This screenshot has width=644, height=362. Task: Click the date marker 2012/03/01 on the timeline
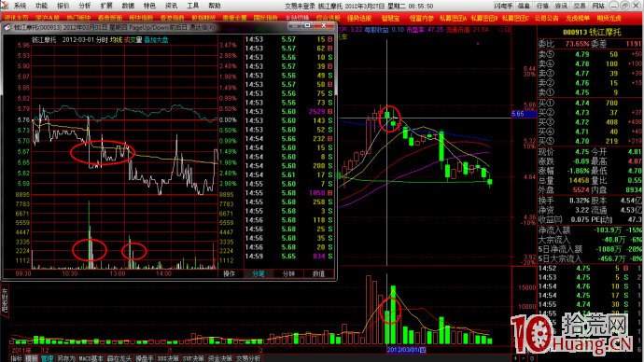[x=406, y=350]
